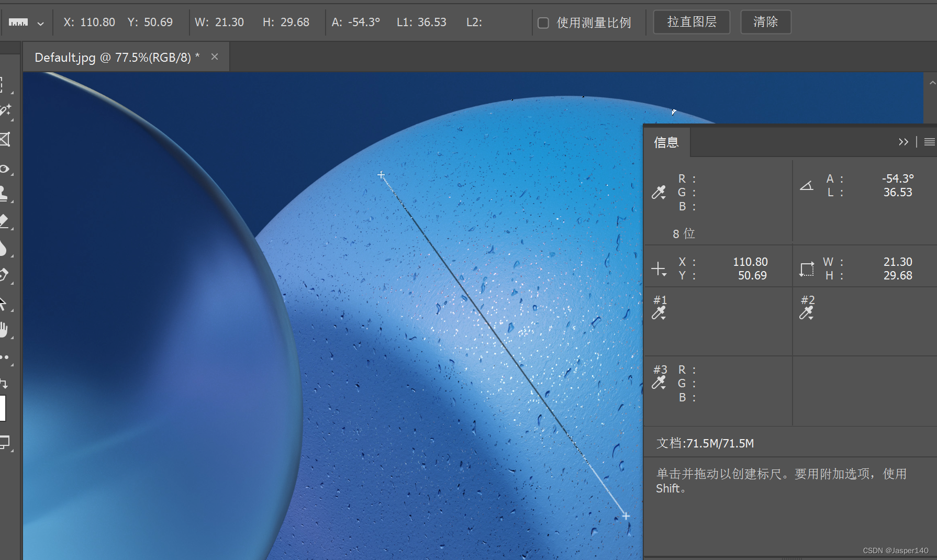This screenshot has width=937, height=560.
Task: Click the L2: label in options bar
Action: point(474,23)
